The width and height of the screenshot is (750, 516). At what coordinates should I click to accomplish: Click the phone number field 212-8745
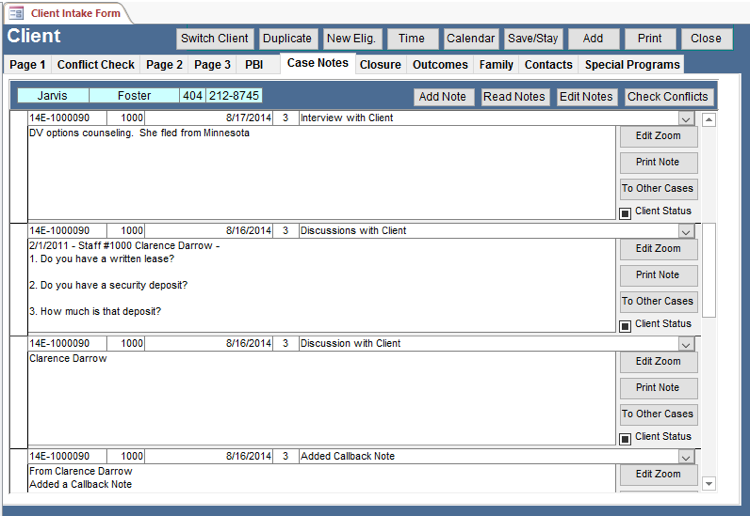234,96
